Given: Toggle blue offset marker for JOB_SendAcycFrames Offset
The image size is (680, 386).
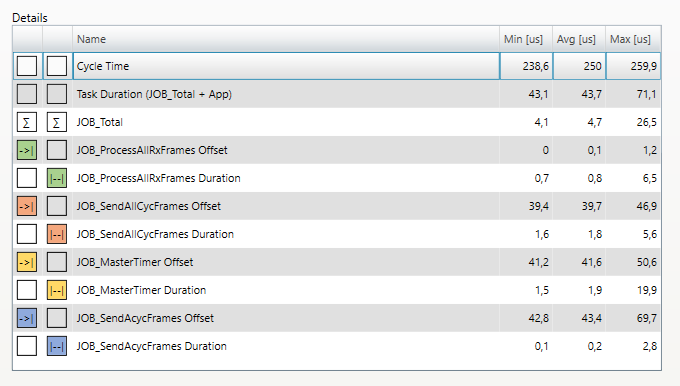Looking at the screenshot, I should [x=27, y=318].
